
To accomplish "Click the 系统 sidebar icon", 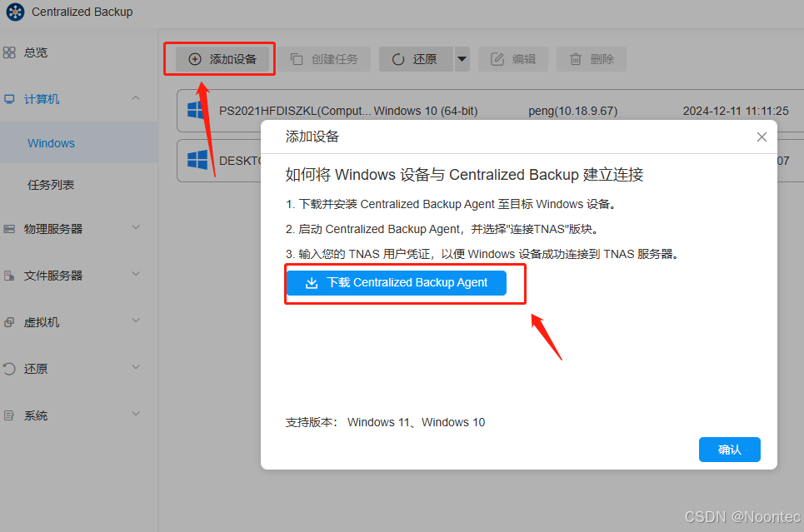I will point(9,415).
